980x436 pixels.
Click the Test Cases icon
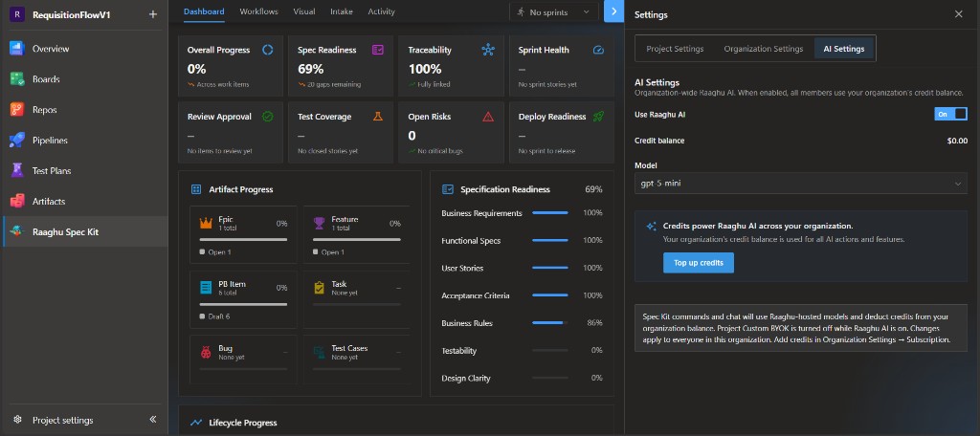click(x=320, y=352)
